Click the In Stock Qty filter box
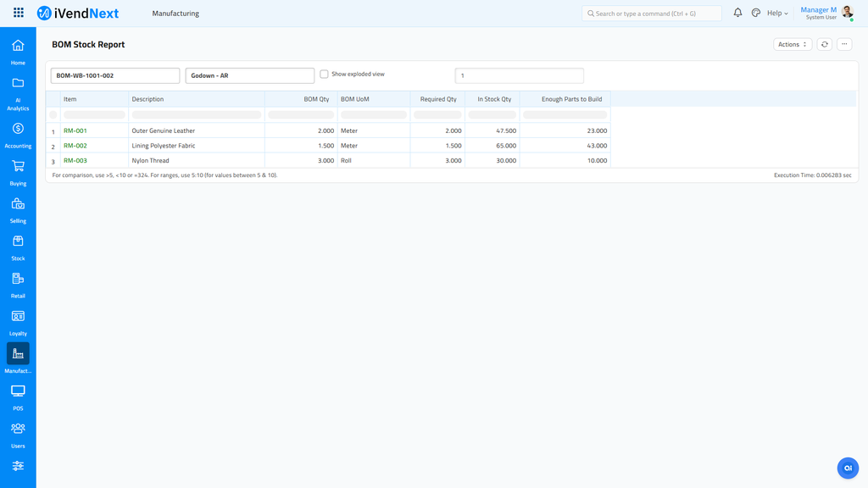 492,115
